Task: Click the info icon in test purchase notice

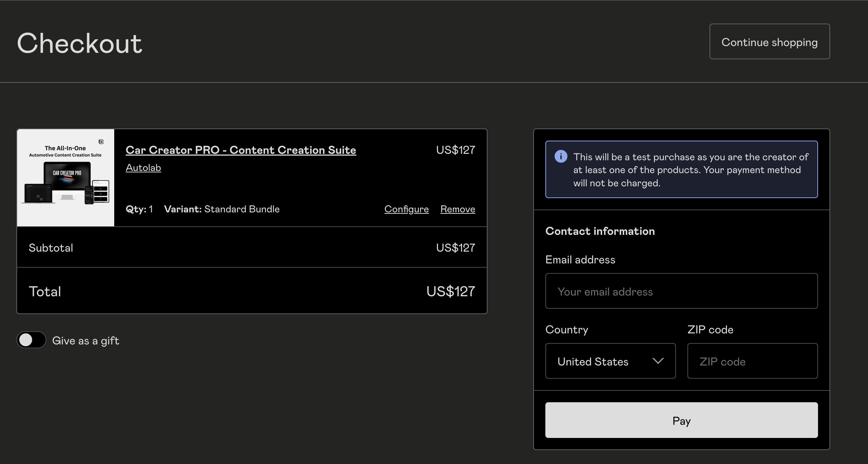Action: (561, 156)
